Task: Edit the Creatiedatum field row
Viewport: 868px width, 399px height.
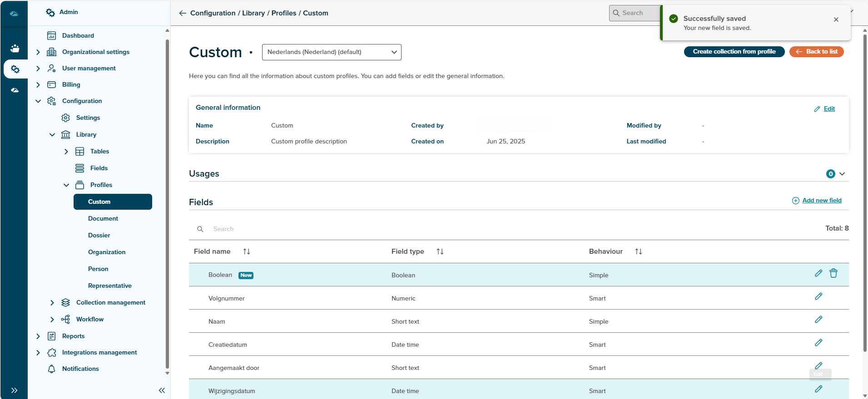Action: (x=818, y=343)
